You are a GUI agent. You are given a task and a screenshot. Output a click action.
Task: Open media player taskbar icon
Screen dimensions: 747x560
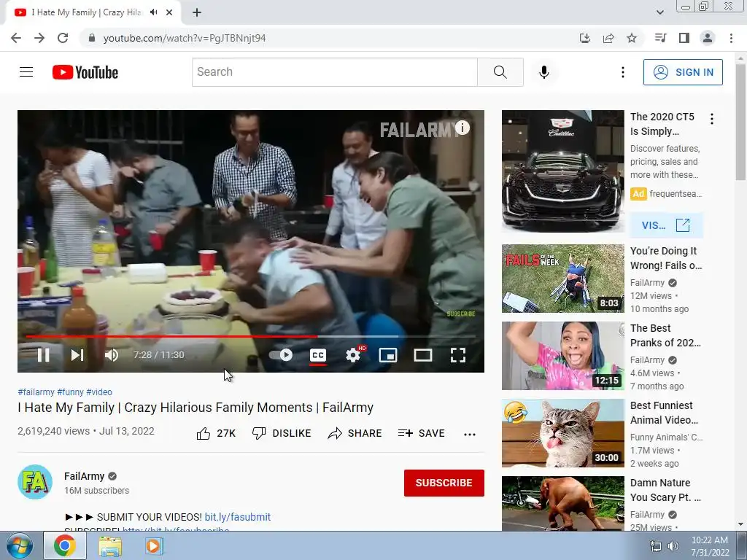153,545
